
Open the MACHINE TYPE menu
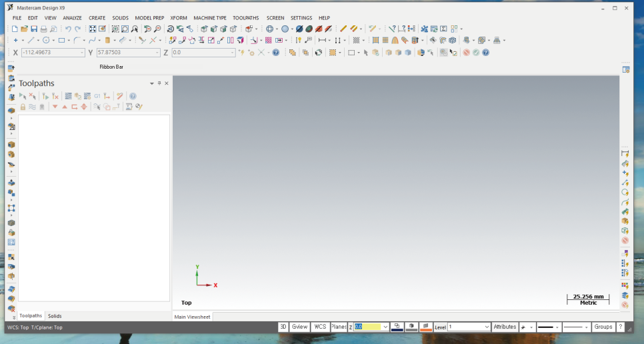click(x=210, y=18)
